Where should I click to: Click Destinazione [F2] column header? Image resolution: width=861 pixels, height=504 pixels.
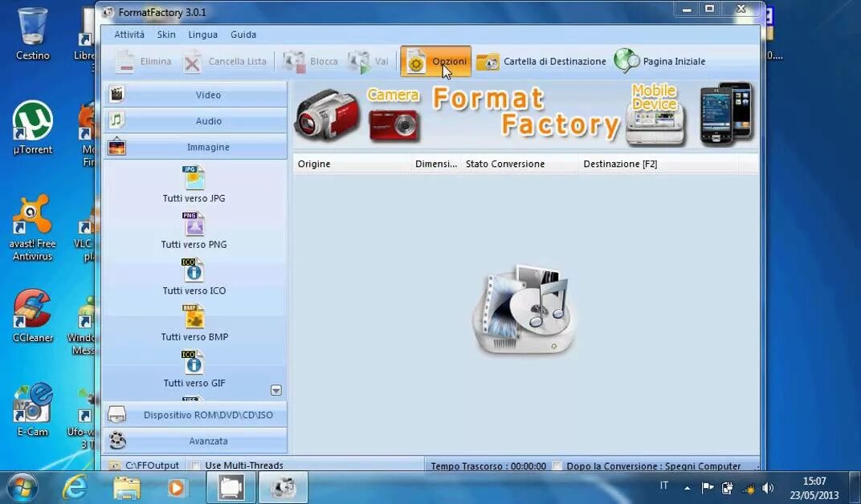point(659,164)
